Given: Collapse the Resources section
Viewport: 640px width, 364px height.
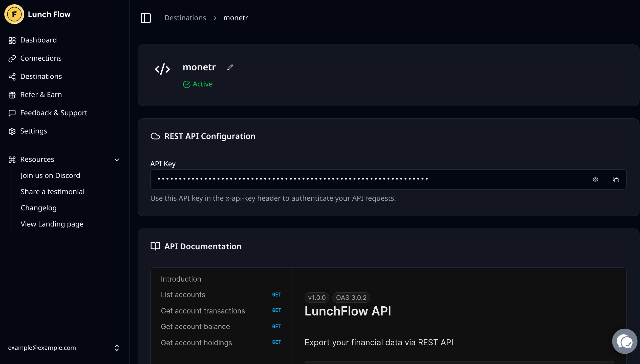Looking at the screenshot, I should click(117, 160).
